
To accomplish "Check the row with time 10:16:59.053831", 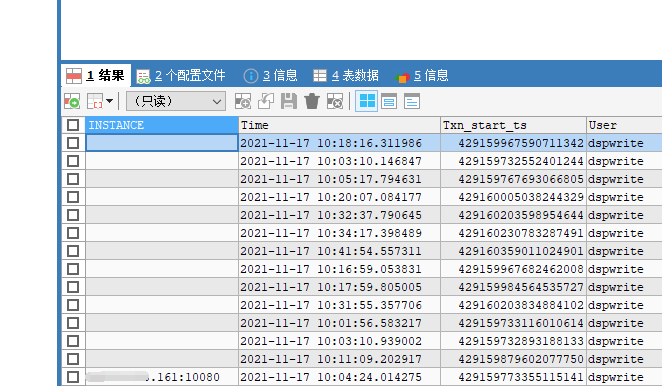I will (x=73, y=269).
